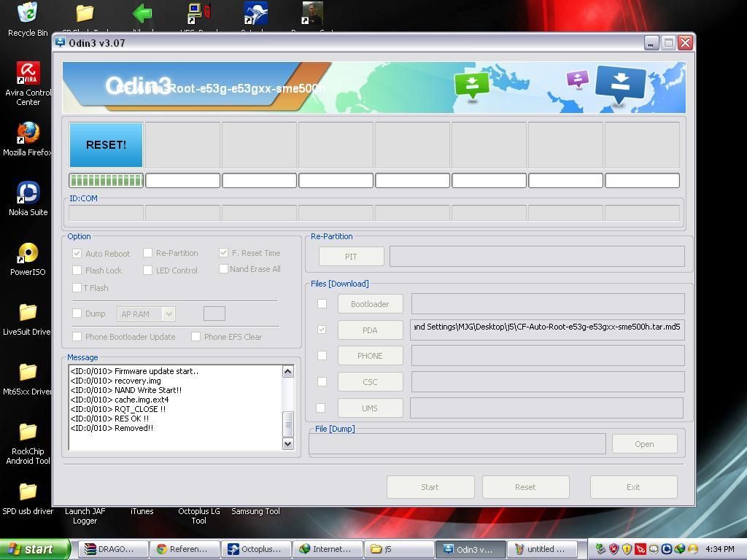
Task: Tick the T Flash checkbox
Action: [x=76, y=287]
